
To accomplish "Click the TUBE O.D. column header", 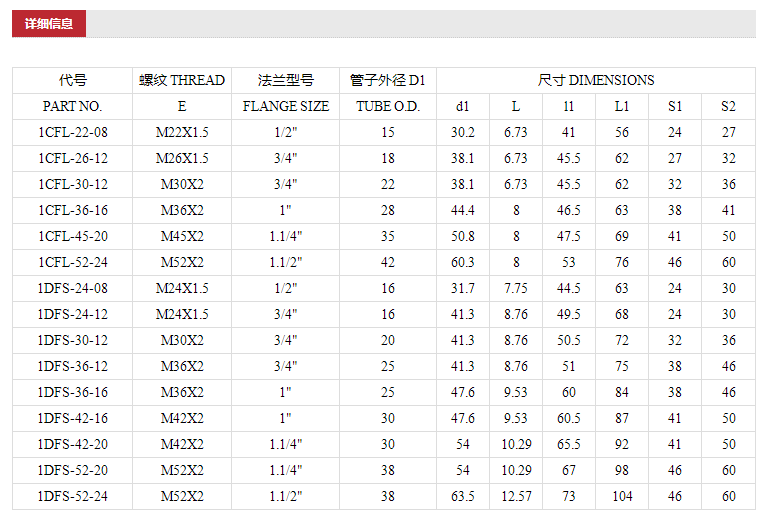I will pyautogui.click(x=388, y=106).
